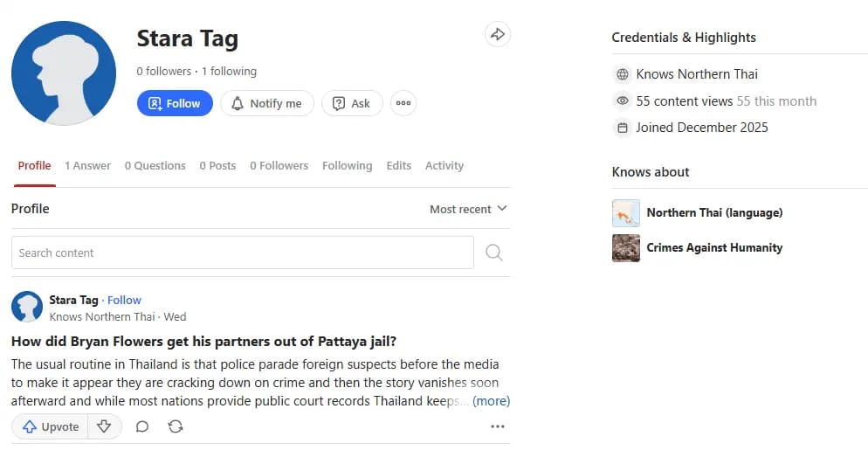Viewport: 868px width, 464px height.
Task: Click the 1 following count text
Action: [229, 72]
